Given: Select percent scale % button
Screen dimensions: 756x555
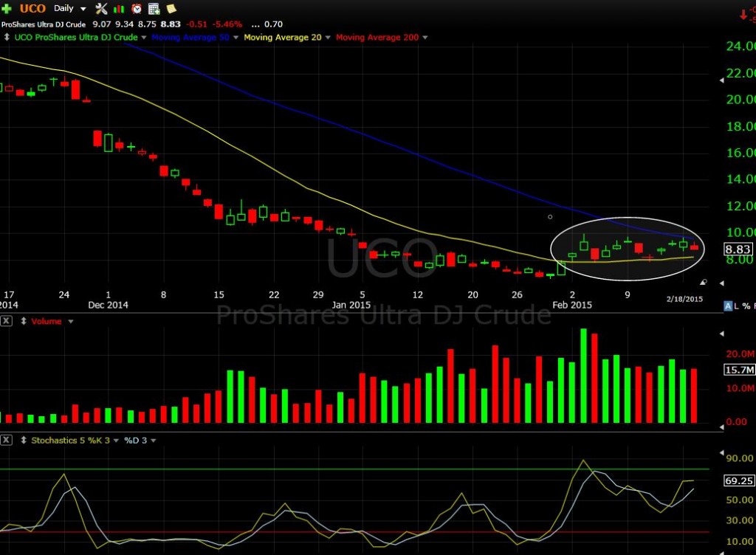Looking at the screenshot, I should [x=746, y=306].
